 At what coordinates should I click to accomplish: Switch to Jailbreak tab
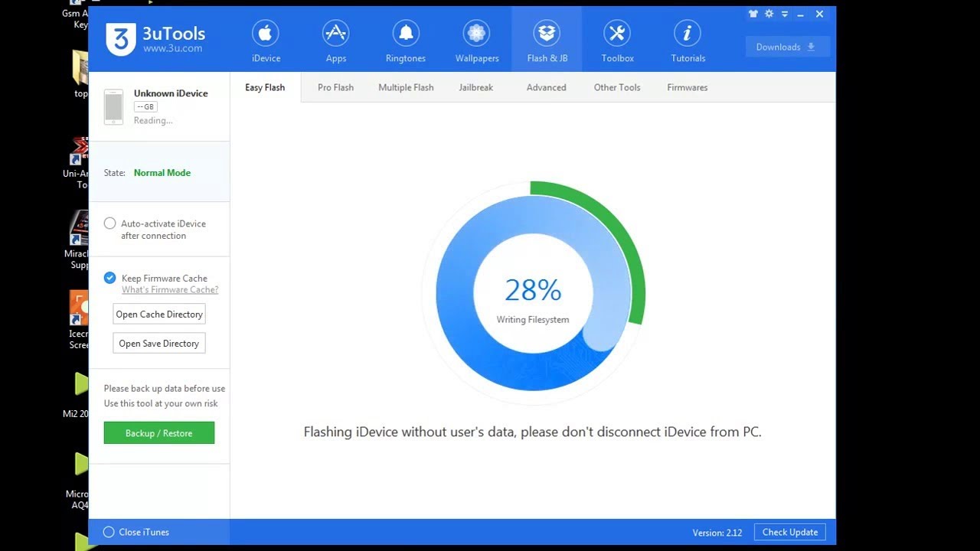coord(476,87)
